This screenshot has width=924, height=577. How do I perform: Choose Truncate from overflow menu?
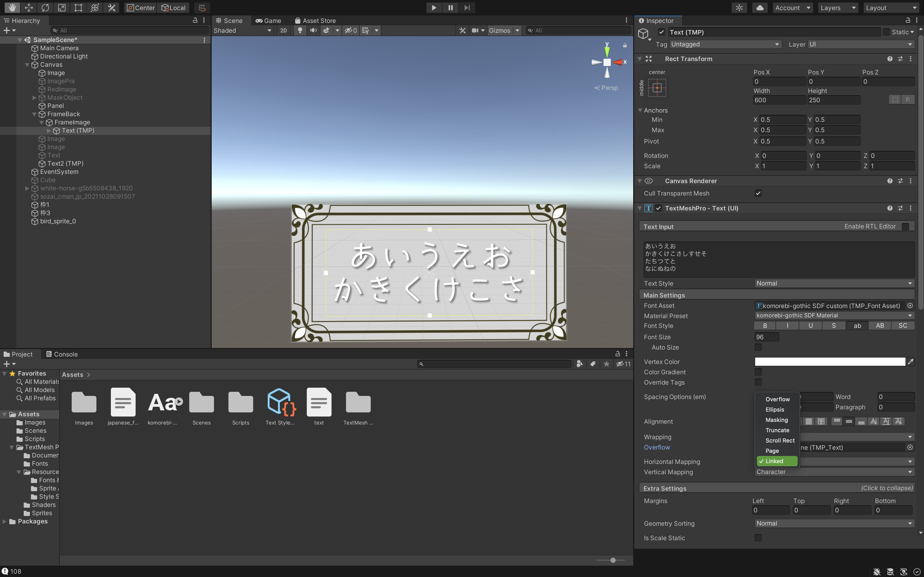coord(777,430)
